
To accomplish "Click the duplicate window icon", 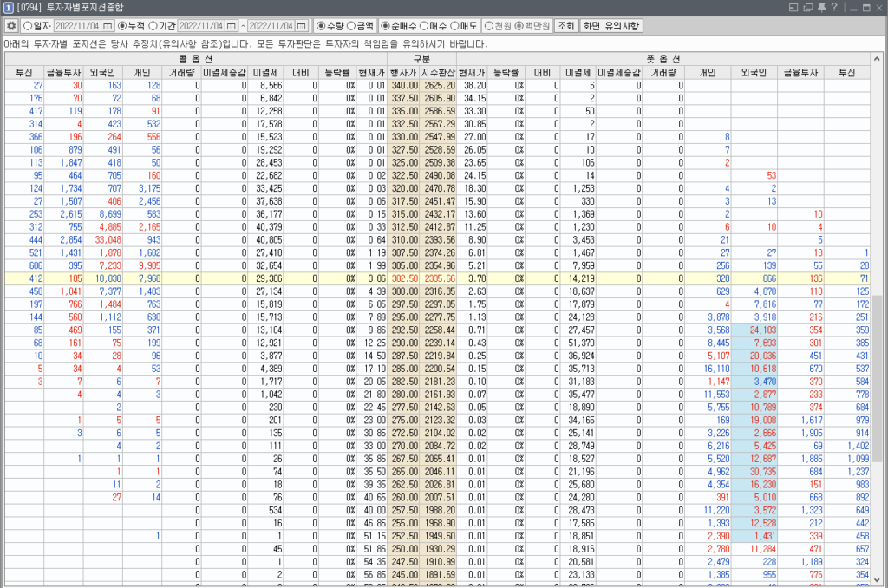I will 808,8.
